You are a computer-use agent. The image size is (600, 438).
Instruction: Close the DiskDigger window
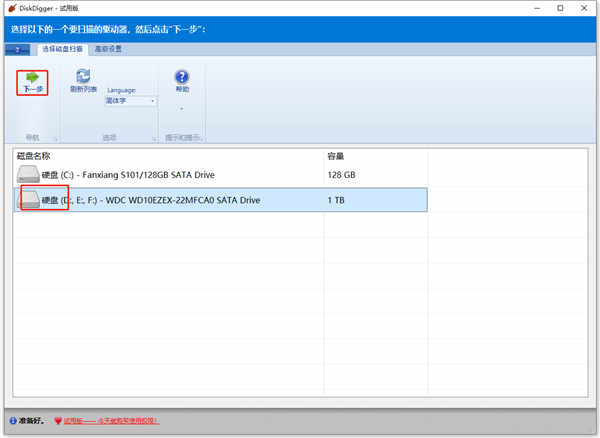(x=584, y=8)
